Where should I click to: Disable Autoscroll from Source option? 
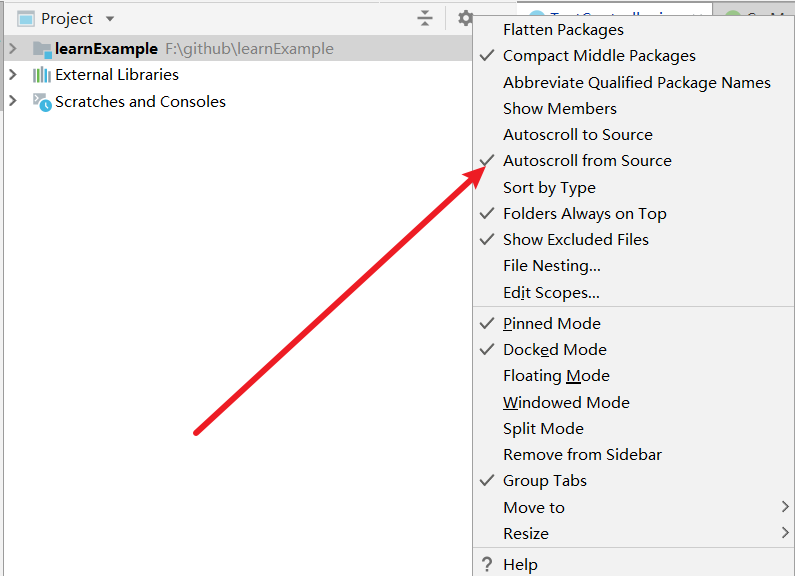587,161
